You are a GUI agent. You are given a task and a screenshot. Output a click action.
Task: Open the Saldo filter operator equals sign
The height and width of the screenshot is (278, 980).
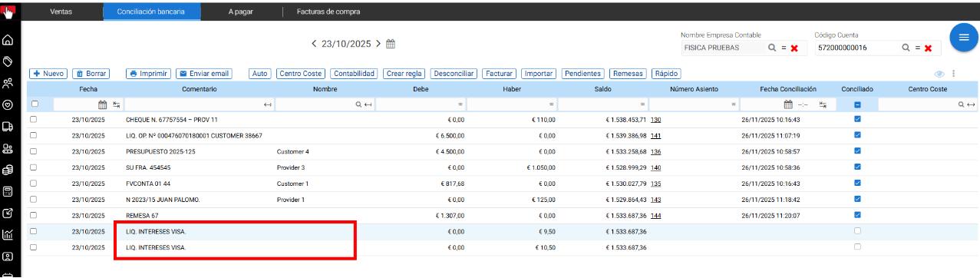click(642, 104)
